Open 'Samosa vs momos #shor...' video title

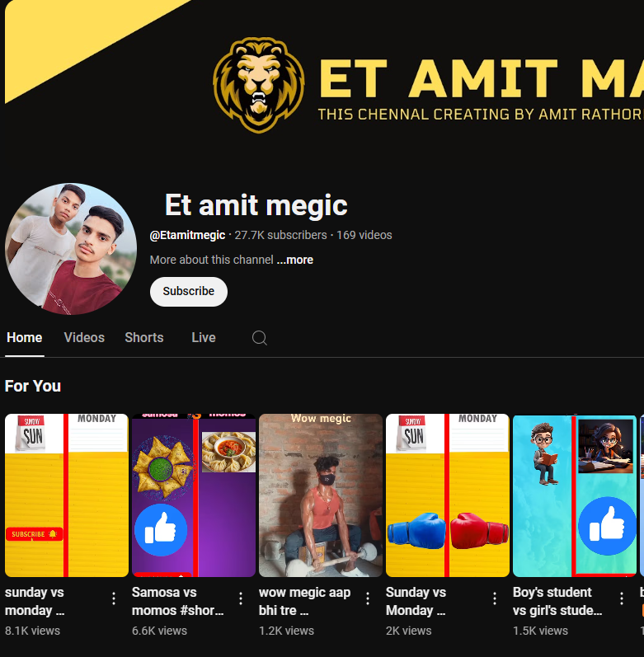tap(177, 601)
